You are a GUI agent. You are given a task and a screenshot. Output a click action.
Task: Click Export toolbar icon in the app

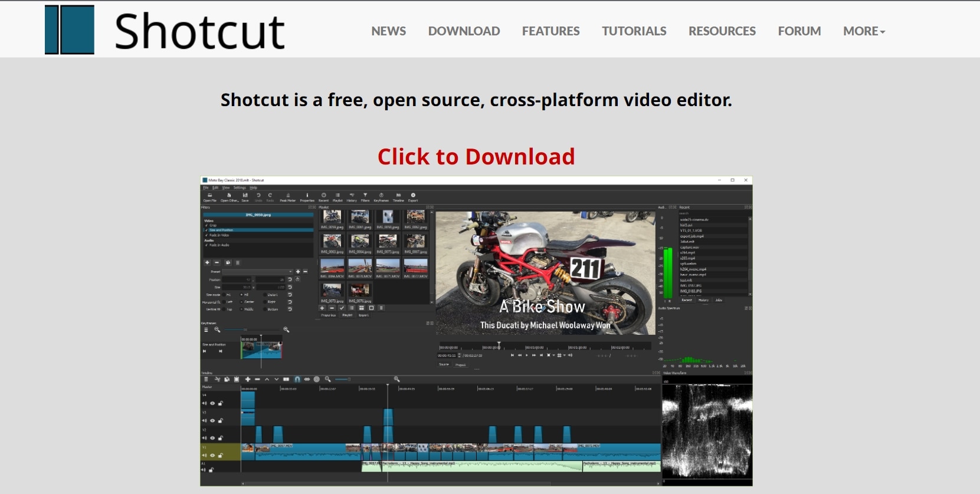[413, 197]
